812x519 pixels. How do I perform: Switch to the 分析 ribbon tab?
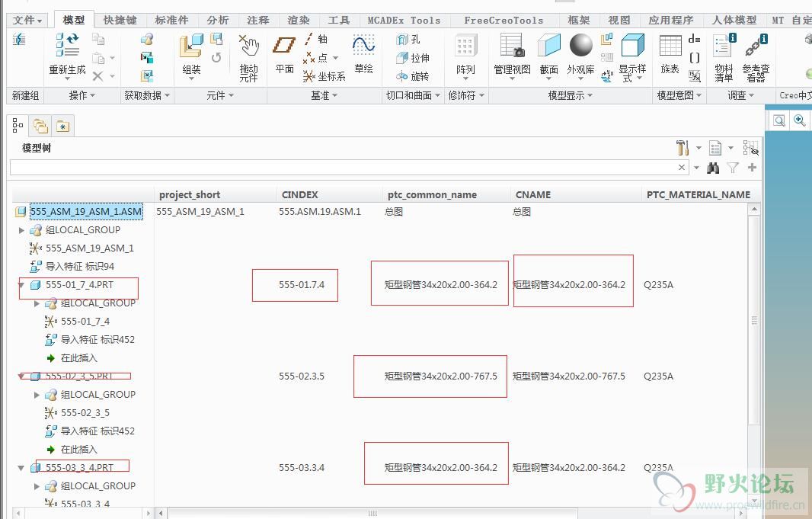pos(218,21)
